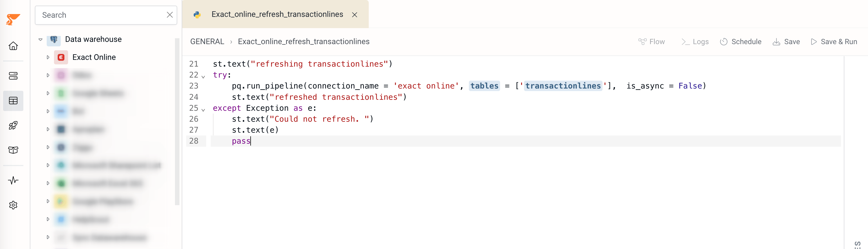Collapse the Data warehouse tree node
This screenshot has height=249, width=868.
click(41, 39)
